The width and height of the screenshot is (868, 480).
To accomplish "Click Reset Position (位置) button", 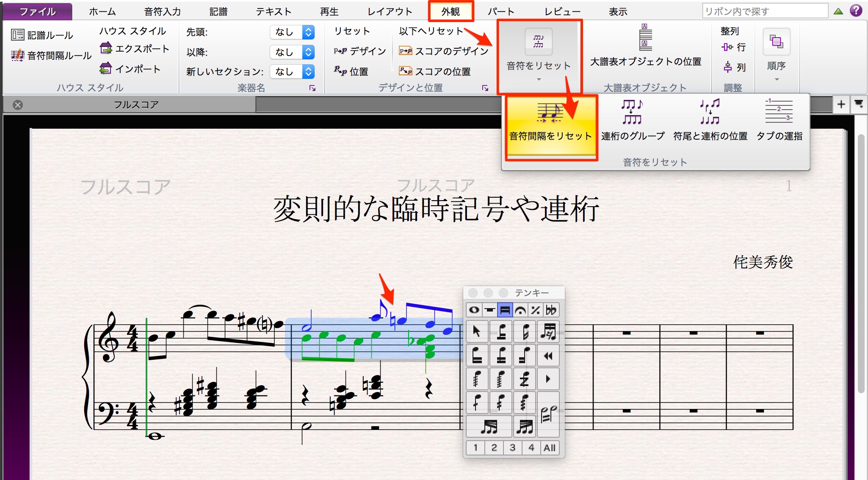I will (x=351, y=71).
